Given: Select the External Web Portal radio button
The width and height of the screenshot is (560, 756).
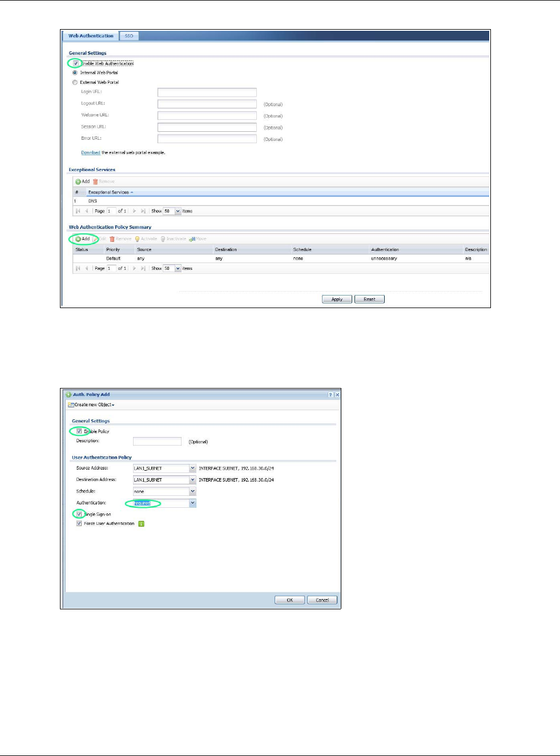Looking at the screenshot, I should point(75,82).
